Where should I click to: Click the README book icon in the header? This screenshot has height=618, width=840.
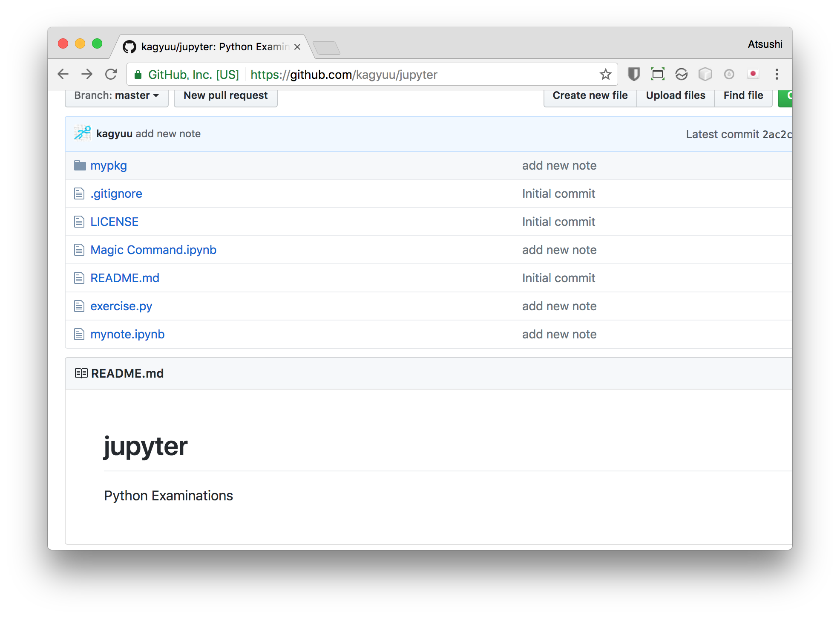81,373
